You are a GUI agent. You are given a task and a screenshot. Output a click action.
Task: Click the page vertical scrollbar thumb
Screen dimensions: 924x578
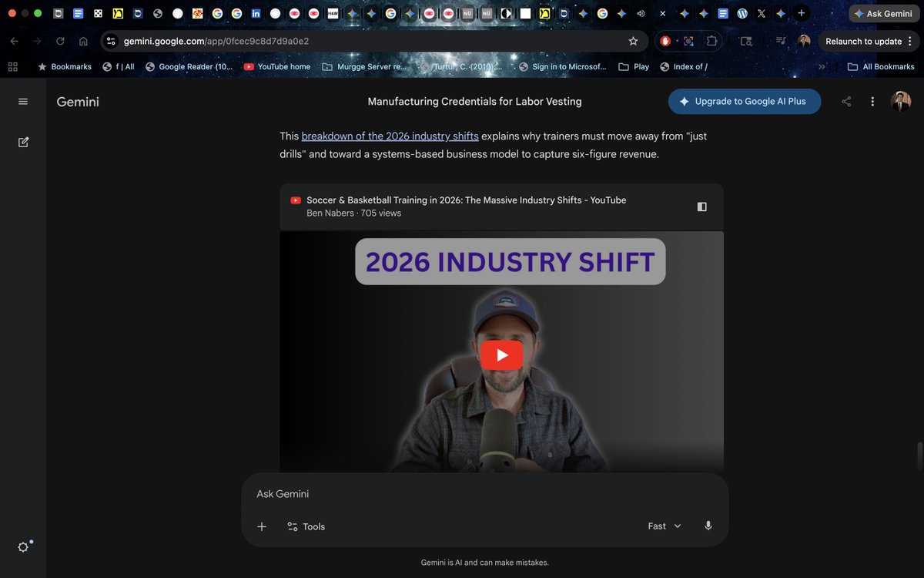tap(919, 455)
